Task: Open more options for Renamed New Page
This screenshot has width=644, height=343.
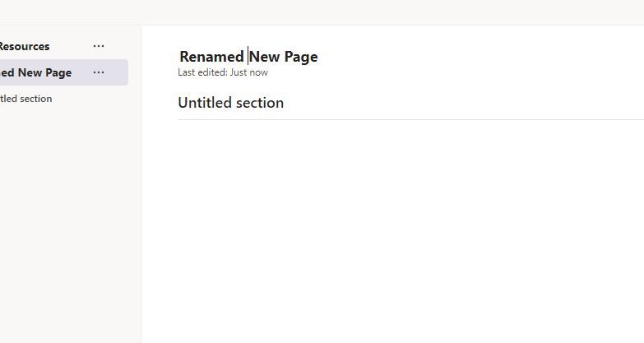Action: point(99,72)
